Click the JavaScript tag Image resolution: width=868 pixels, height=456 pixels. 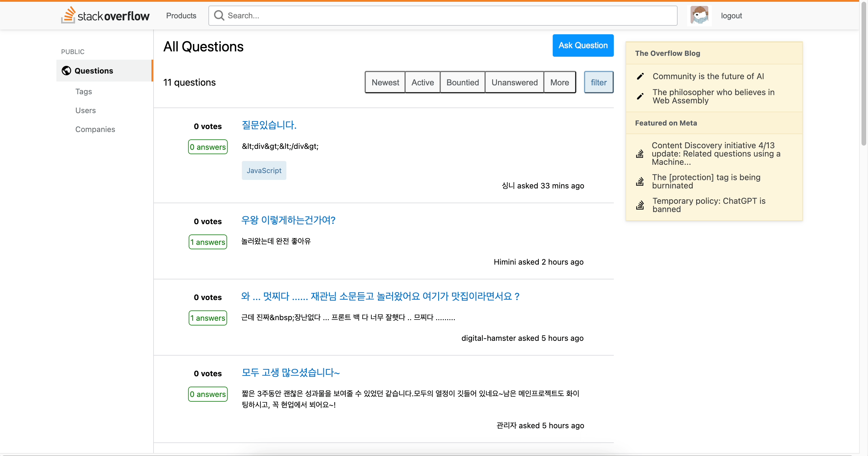click(x=264, y=170)
